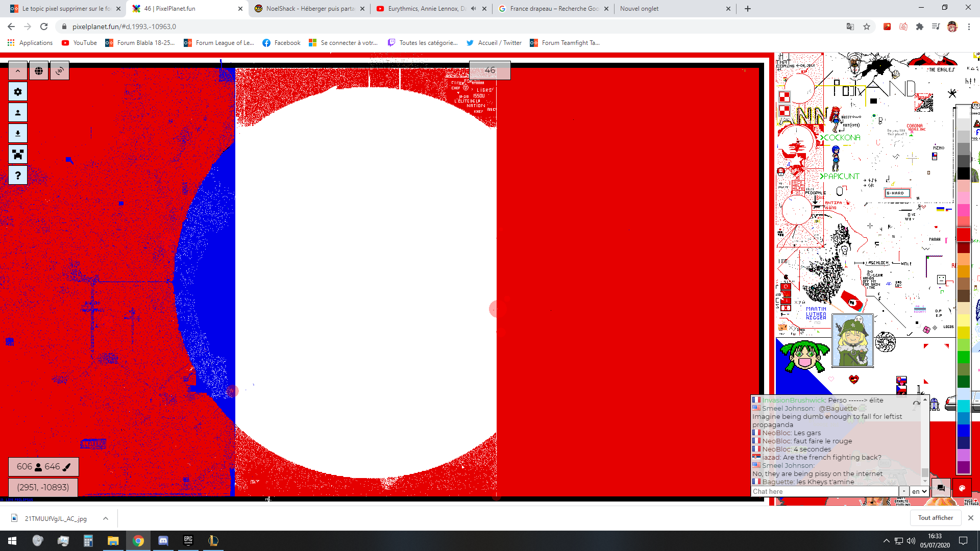The width and height of the screenshot is (980, 551).
Task: Open the chat language dropdown 'en'
Action: click(919, 491)
